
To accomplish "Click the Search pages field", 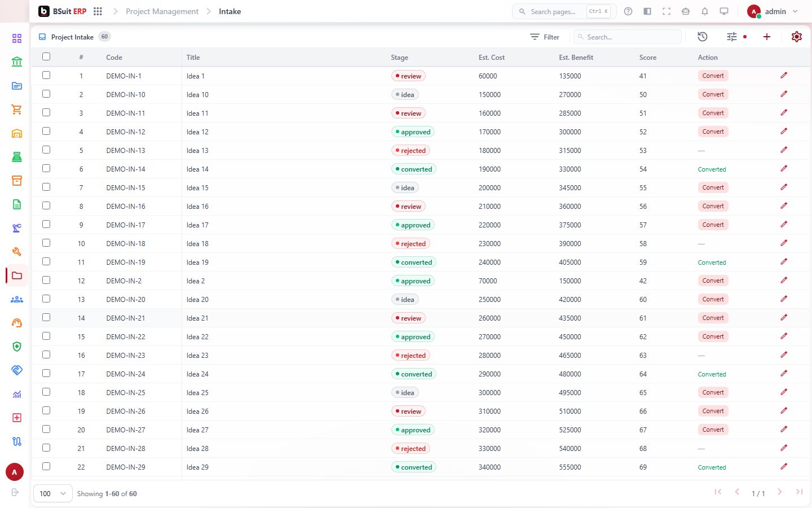I will click(564, 11).
